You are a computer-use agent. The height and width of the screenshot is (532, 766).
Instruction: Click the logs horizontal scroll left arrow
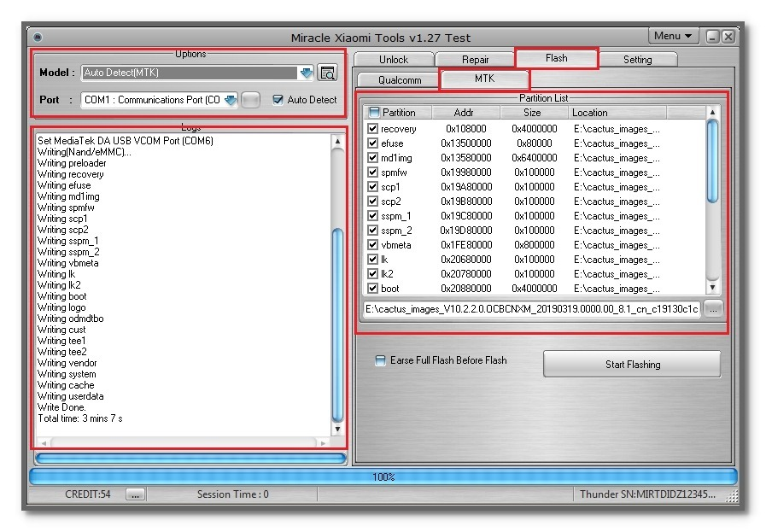click(44, 443)
